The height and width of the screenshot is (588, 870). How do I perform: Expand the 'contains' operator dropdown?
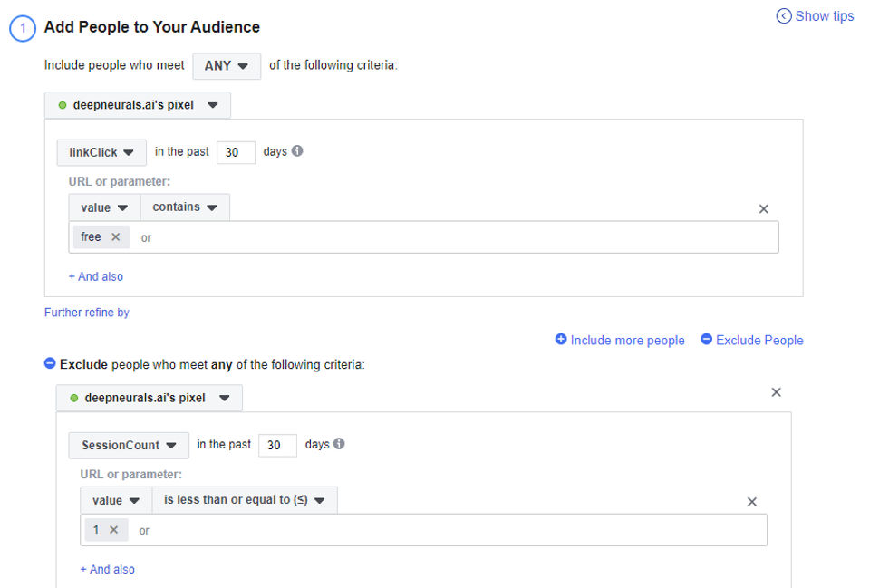(185, 207)
